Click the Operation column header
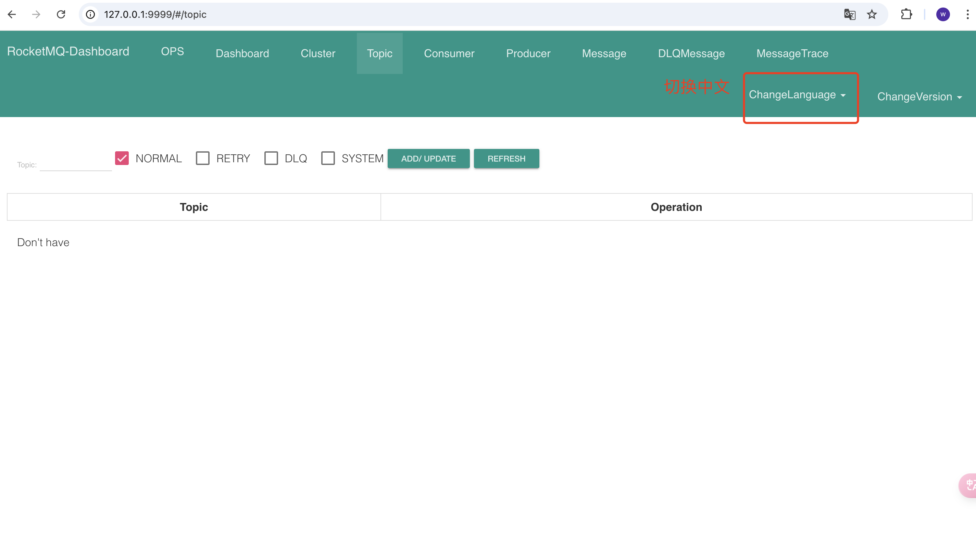Screen dimensions: 976x560 (x=676, y=207)
